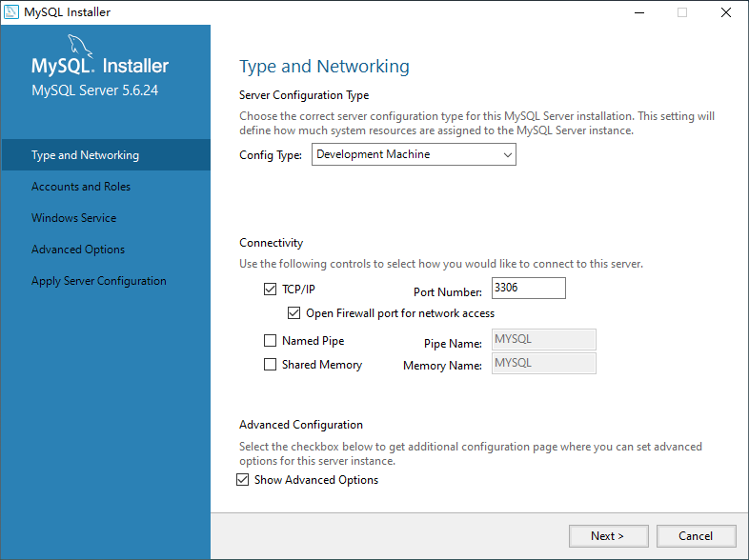Click the 'Memory Name:' label
The height and width of the screenshot is (560, 749).
click(x=442, y=366)
